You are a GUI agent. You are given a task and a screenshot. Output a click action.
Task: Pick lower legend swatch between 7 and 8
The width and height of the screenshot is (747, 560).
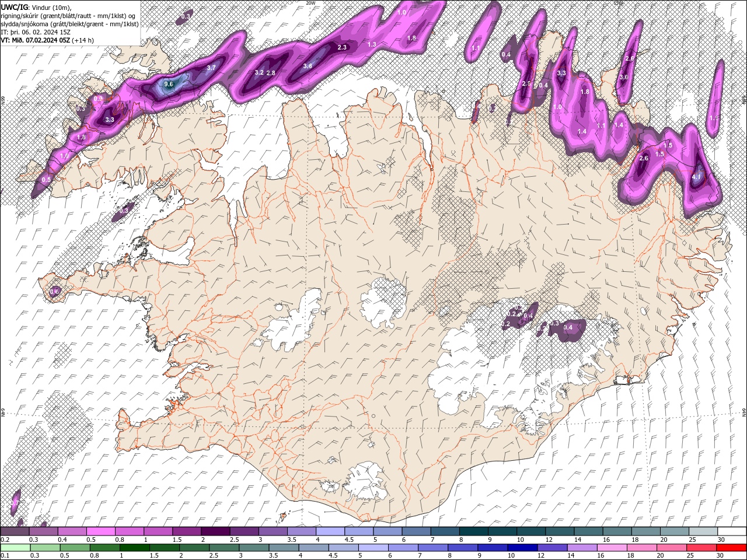point(432,547)
